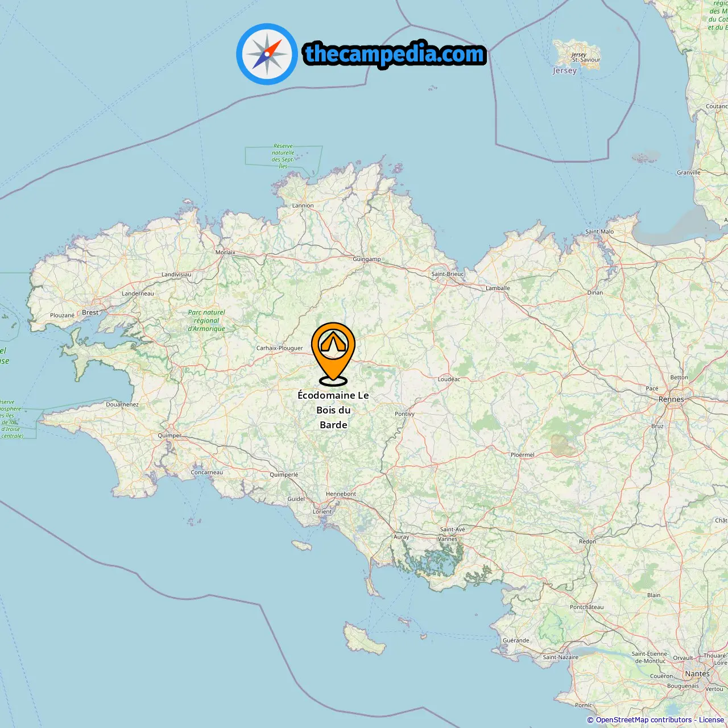
Task: Click the orange campsite tent marker pin
Action: 333,354
